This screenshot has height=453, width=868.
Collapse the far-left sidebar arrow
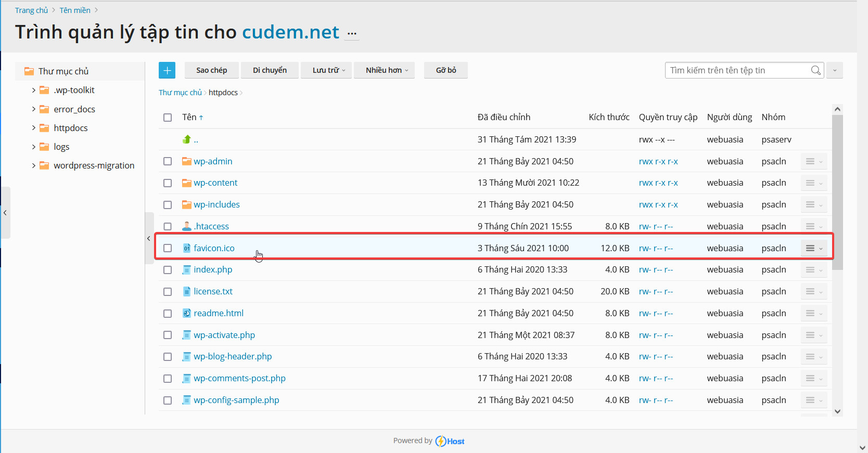5,213
